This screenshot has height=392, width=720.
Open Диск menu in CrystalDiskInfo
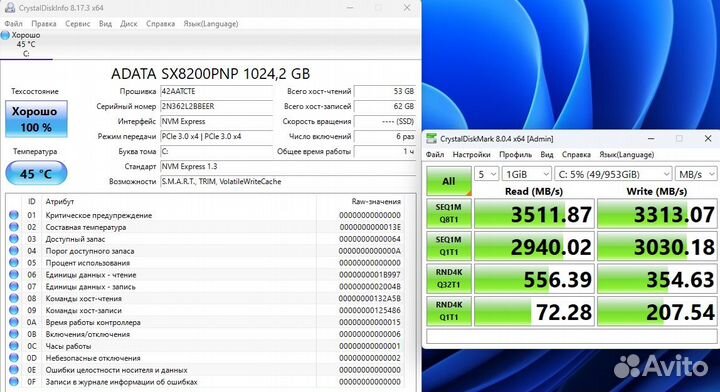[129, 23]
